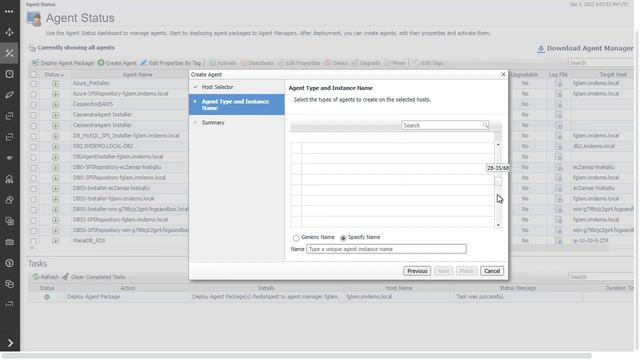Check the box for MariaDB_RDS agent
The image size is (640, 360).
[33, 241]
